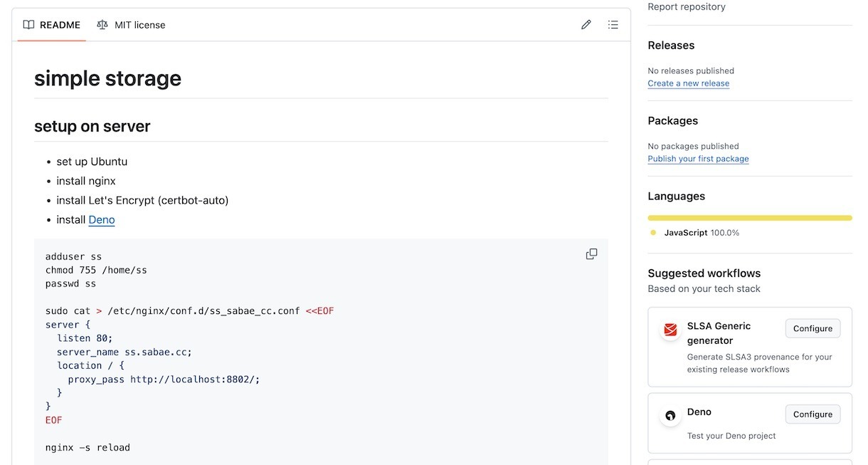Switch to the README tab
This screenshot has height=465, width=868.
click(52, 25)
